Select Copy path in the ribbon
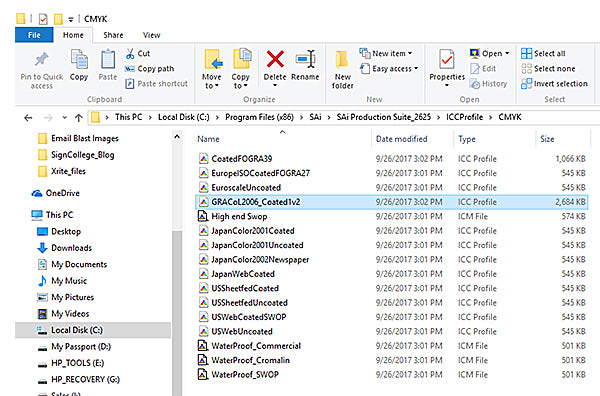The height and width of the screenshot is (396, 600). tap(149, 69)
